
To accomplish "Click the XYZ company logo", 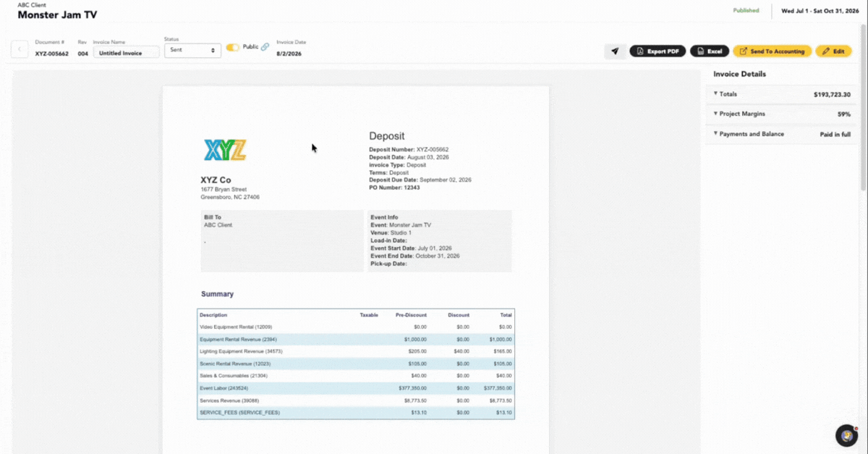I will [225, 149].
